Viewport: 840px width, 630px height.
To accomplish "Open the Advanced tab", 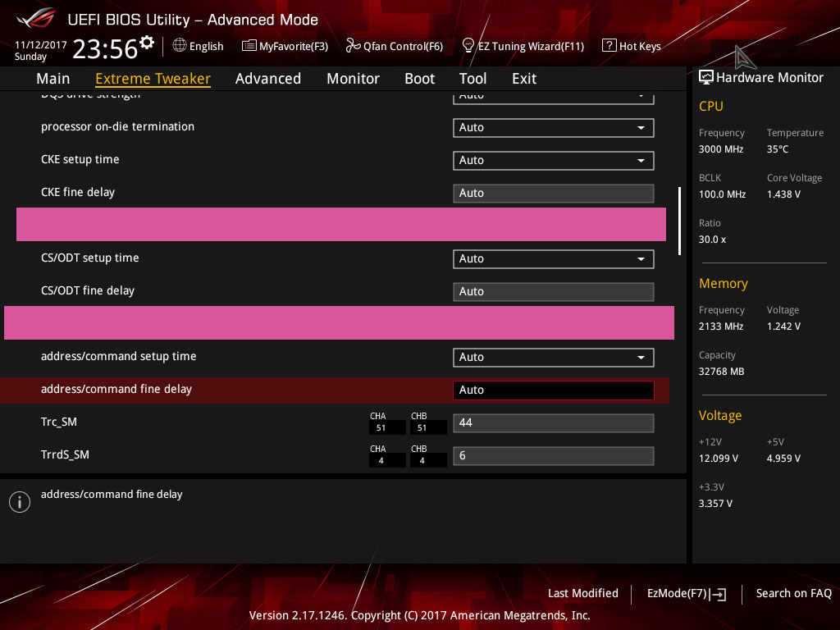I will point(268,78).
